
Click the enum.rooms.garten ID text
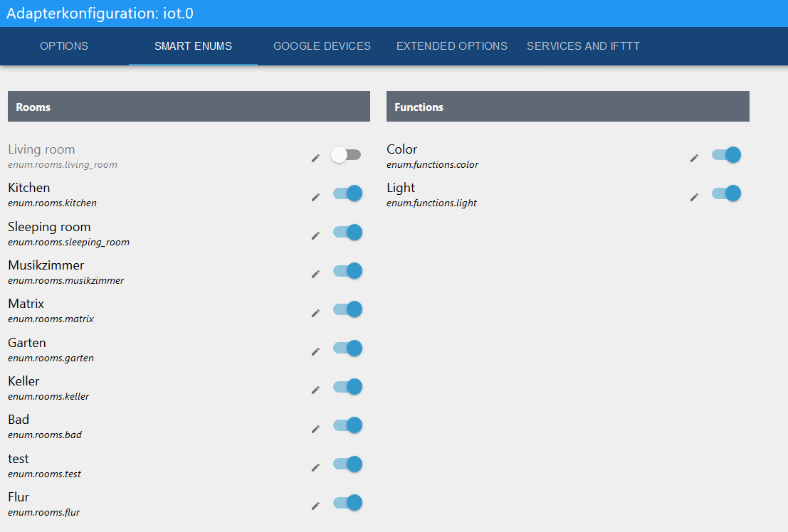(x=51, y=358)
